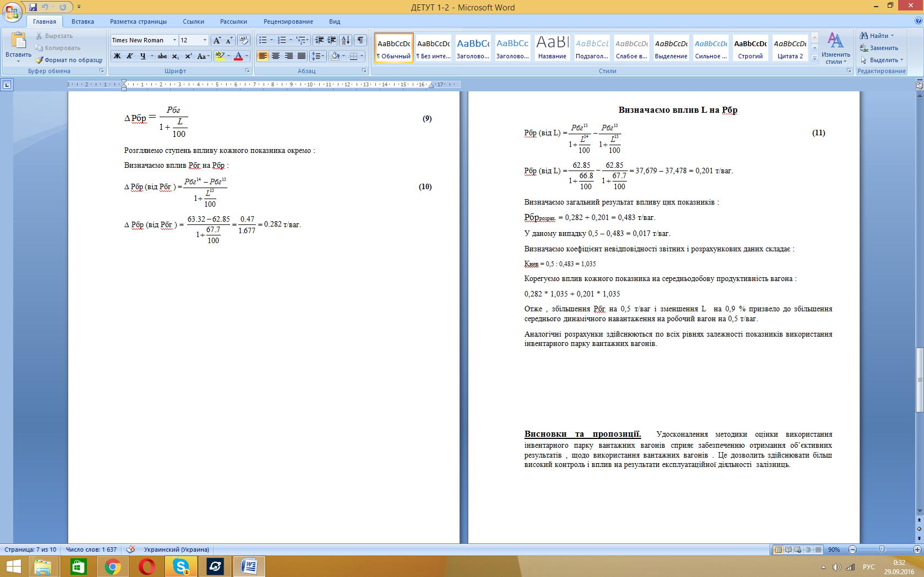924x577 pixels.
Task: Open the borders dropdown
Action: pyautogui.click(x=362, y=56)
